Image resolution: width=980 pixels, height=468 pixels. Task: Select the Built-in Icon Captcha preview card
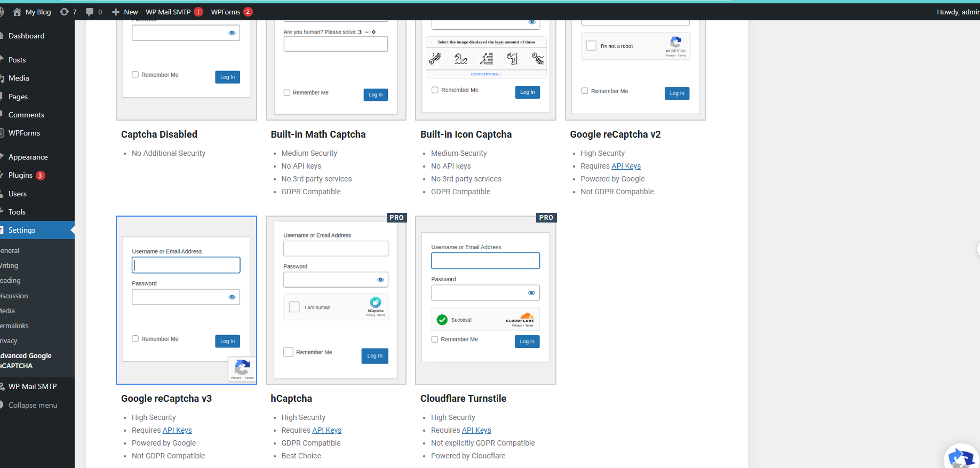click(x=485, y=69)
